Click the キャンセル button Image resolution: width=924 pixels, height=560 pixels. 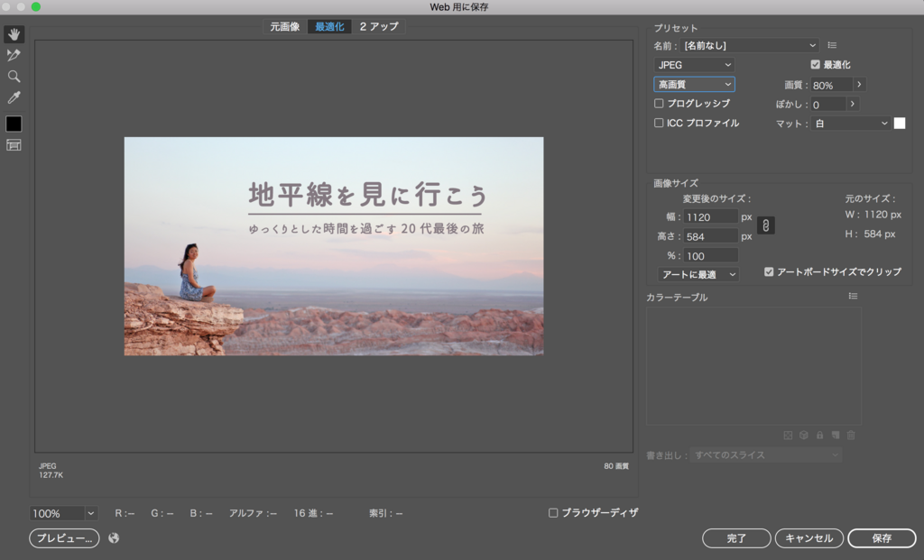809,537
